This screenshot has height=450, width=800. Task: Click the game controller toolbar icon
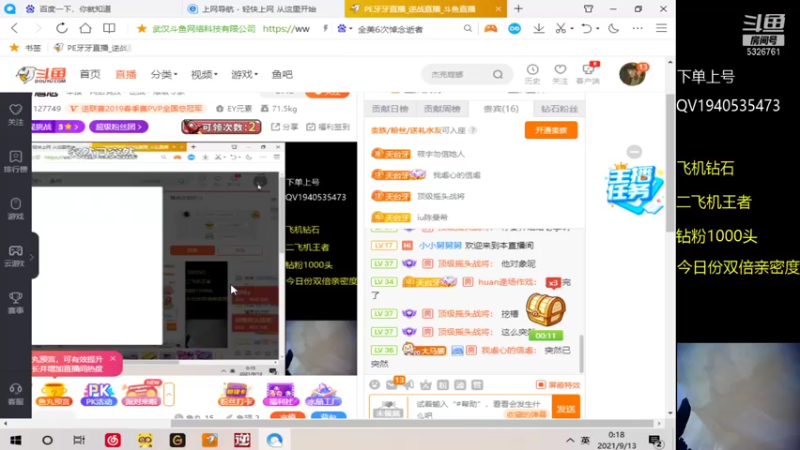pyautogui.click(x=491, y=29)
